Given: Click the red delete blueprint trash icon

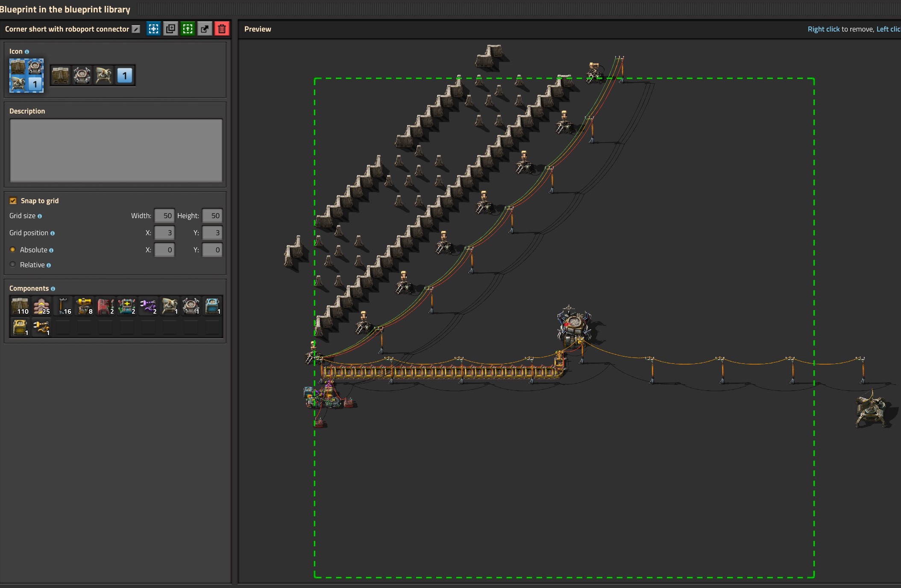Looking at the screenshot, I should click(223, 29).
